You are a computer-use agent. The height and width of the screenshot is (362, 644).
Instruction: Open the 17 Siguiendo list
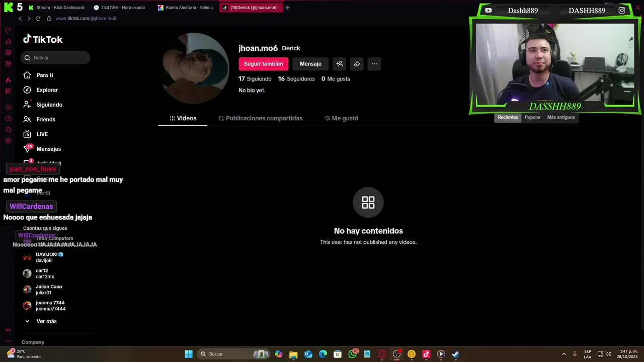[255, 79]
